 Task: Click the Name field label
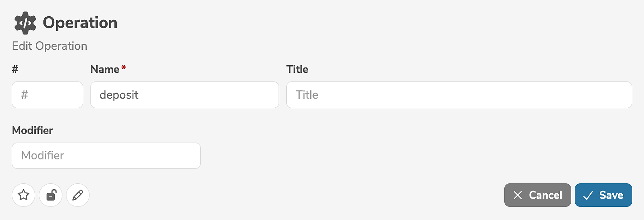(x=104, y=69)
